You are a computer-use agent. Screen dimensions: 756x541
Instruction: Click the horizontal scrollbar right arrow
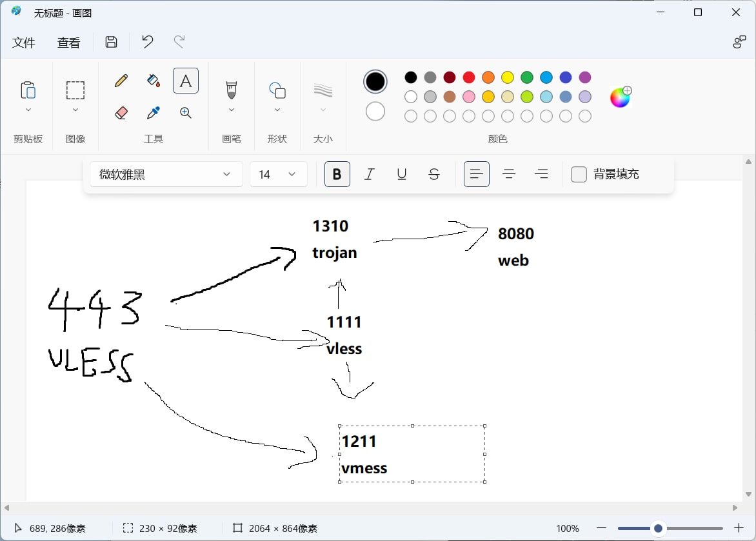point(735,507)
